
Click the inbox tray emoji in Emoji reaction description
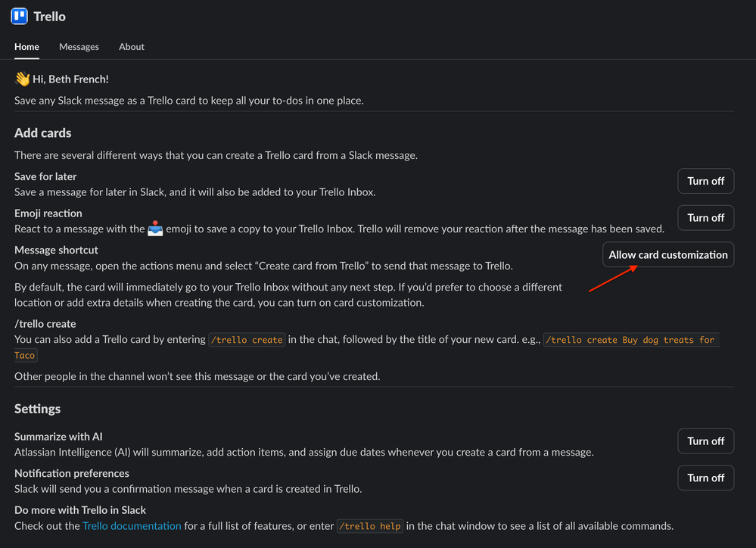pyautogui.click(x=154, y=229)
